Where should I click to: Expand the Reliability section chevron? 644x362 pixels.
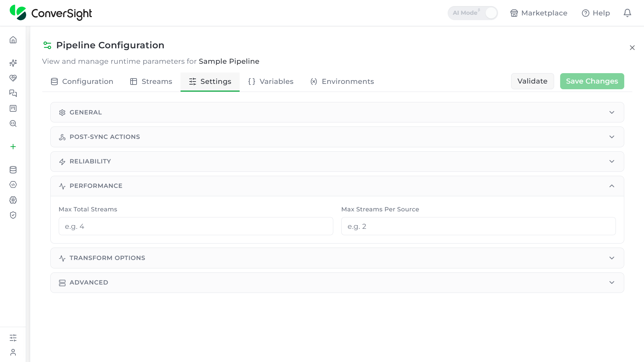coord(612,161)
